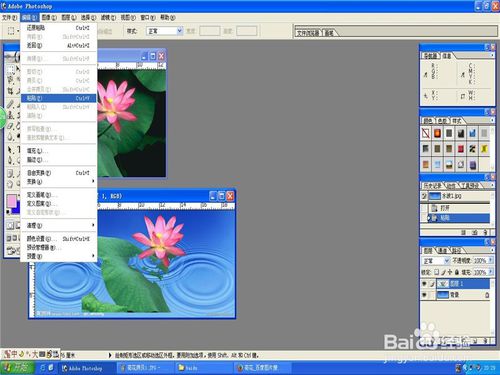Apply the blue glass style swatch in first row

coord(472,133)
